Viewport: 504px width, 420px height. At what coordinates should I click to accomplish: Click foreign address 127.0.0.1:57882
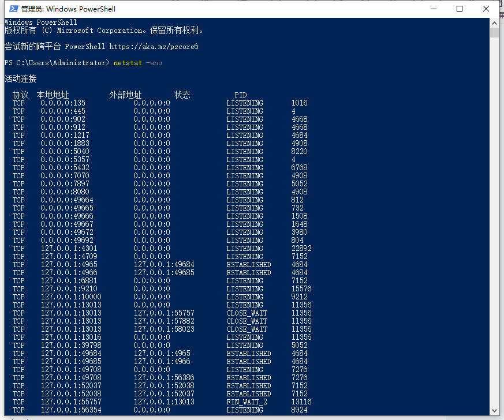(x=165, y=321)
